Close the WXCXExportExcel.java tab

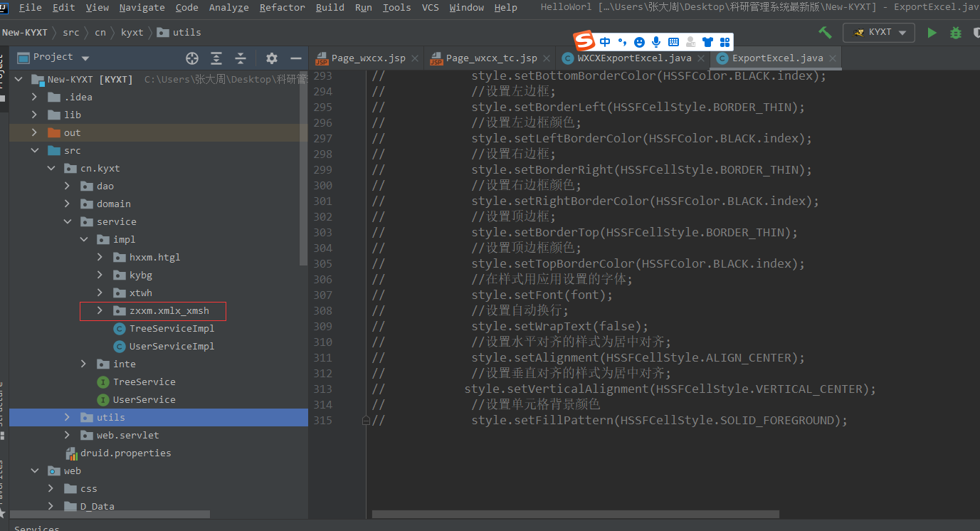(x=701, y=58)
